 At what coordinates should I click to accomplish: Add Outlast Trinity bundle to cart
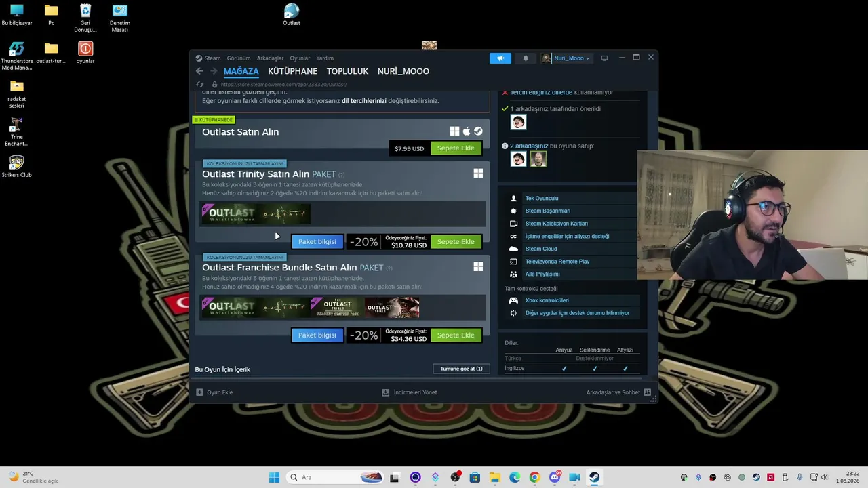pyautogui.click(x=456, y=242)
